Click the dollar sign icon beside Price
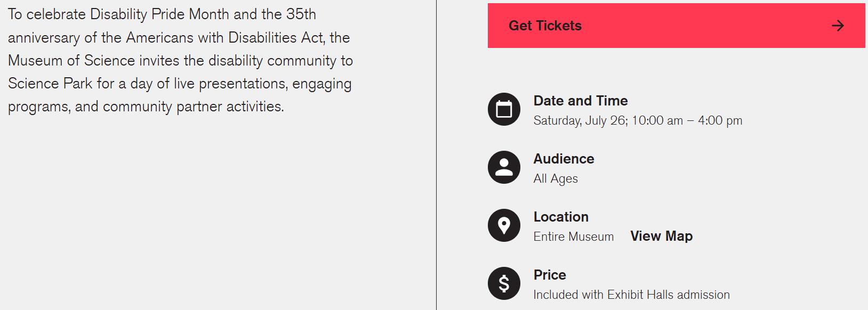Viewport: 868px width, 310px height. pyautogui.click(x=504, y=283)
